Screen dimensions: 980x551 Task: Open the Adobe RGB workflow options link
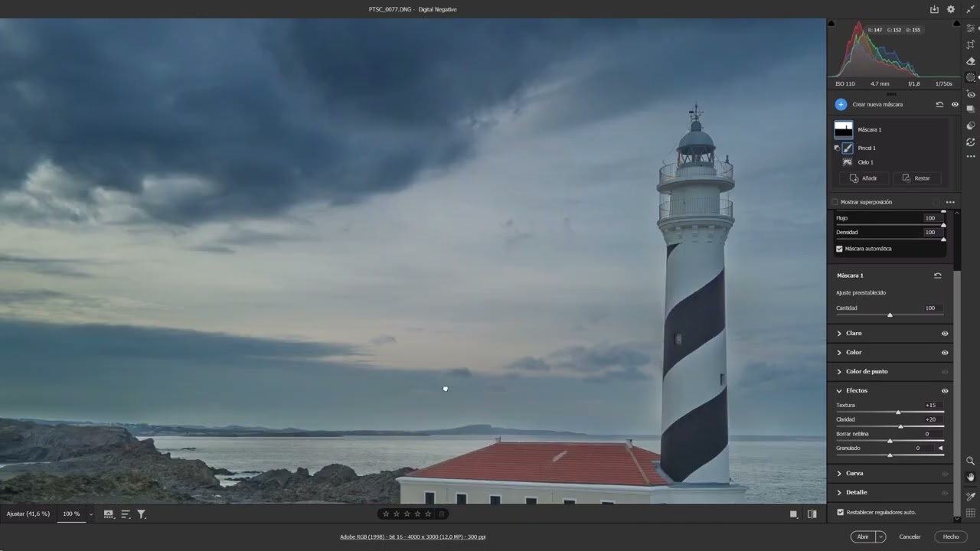pyautogui.click(x=413, y=536)
